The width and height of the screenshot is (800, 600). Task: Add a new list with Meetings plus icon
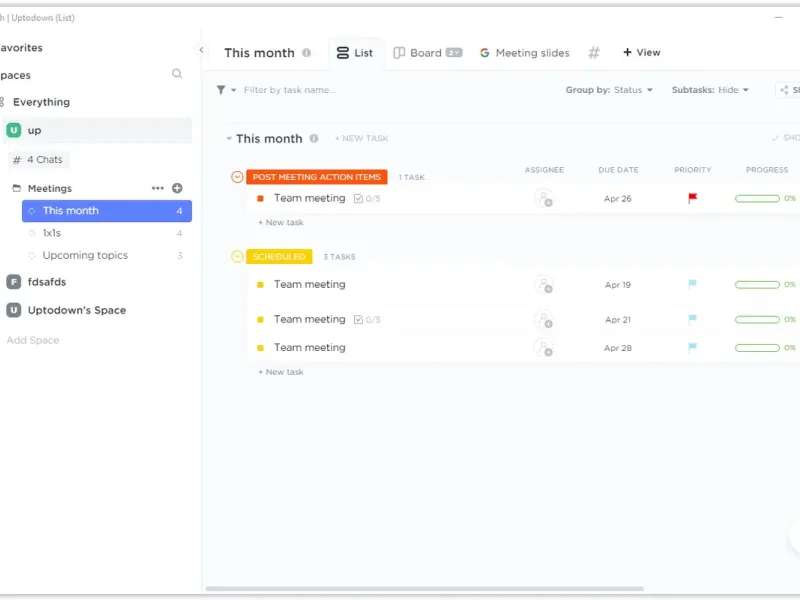coord(177,188)
